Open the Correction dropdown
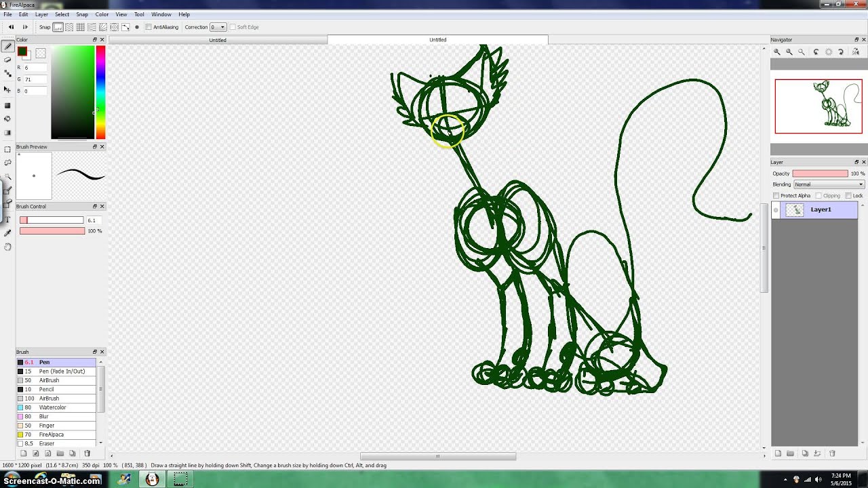The height and width of the screenshot is (488, 868). [218, 27]
